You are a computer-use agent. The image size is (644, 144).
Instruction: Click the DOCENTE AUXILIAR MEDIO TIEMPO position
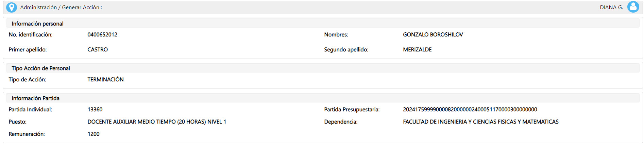[157, 122]
